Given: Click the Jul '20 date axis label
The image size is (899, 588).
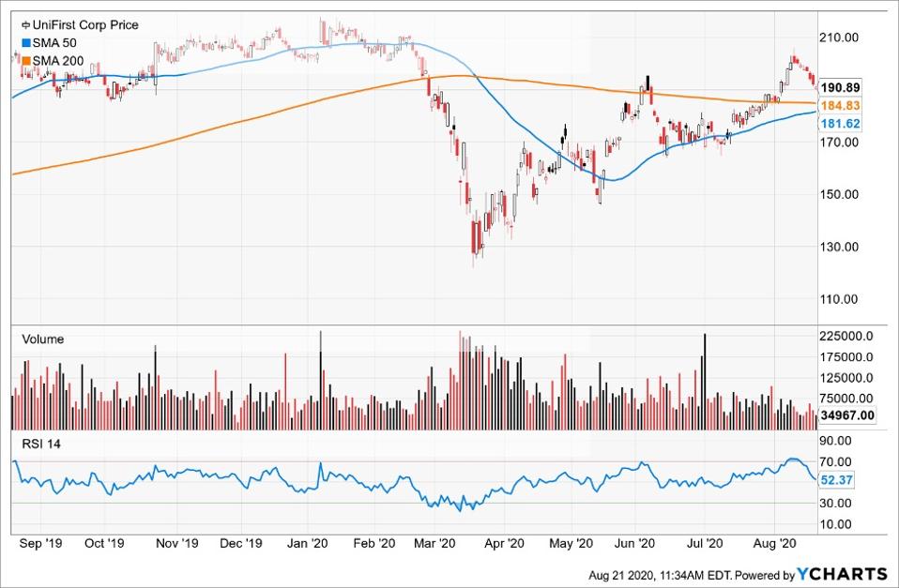Looking at the screenshot, I should pyautogui.click(x=705, y=543).
